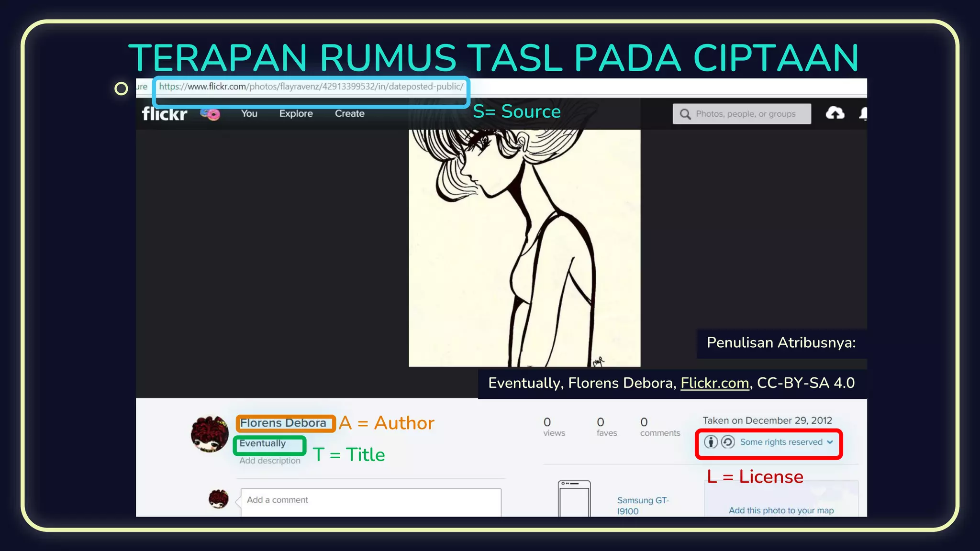Click the circle bullet beside the browser bar
Image resolution: width=980 pixels, height=551 pixels.
pyautogui.click(x=121, y=88)
